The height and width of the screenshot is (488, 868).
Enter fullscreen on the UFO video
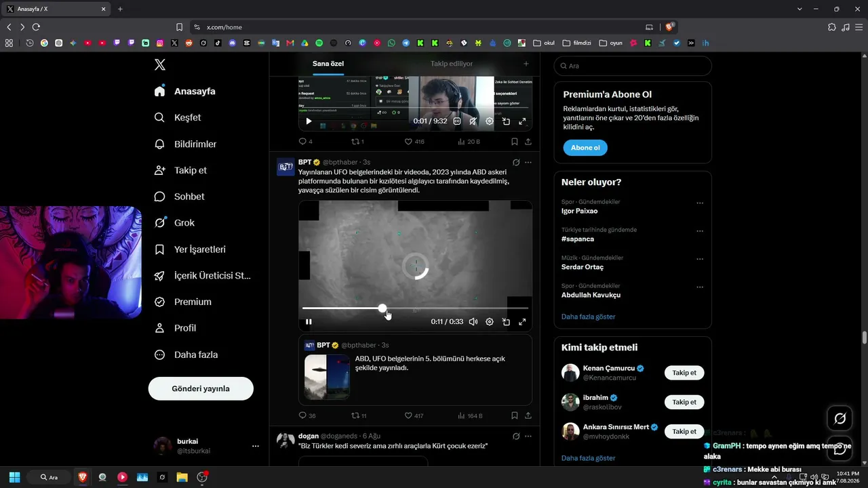click(522, 322)
